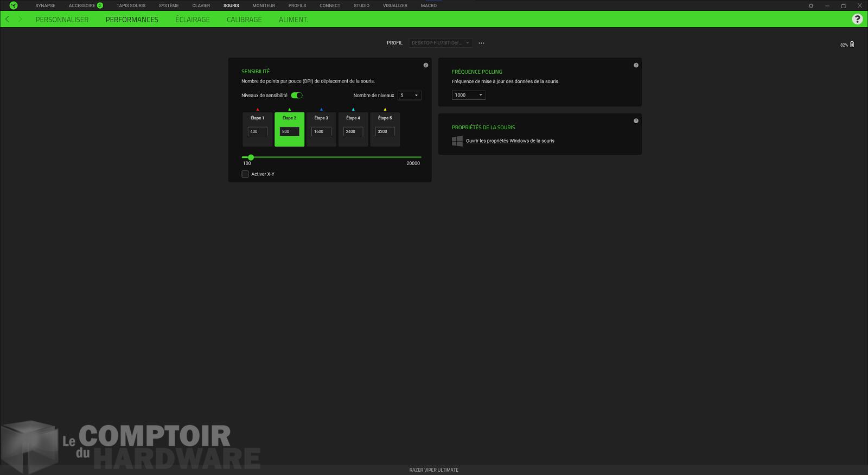
Task: Click the 20000 maximum DPI label
Action: pos(413,163)
